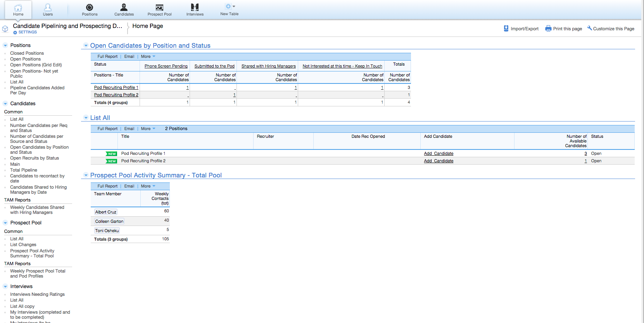Image resolution: width=644 pixels, height=323 pixels.
Task: Open Closed Positions in sidebar
Action: pyautogui.click(x=27, y=53)
